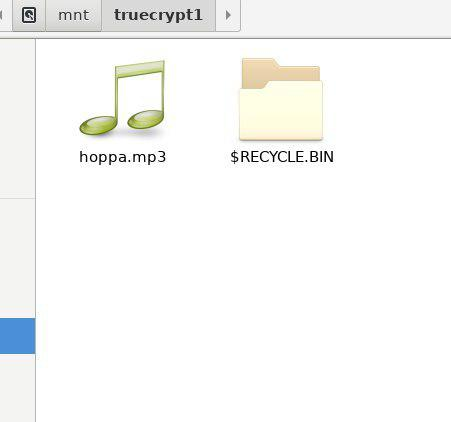This screenshot has height=422, width=451.
Task: Click the root disk icon in path bar
Action: tap(29, 15)
